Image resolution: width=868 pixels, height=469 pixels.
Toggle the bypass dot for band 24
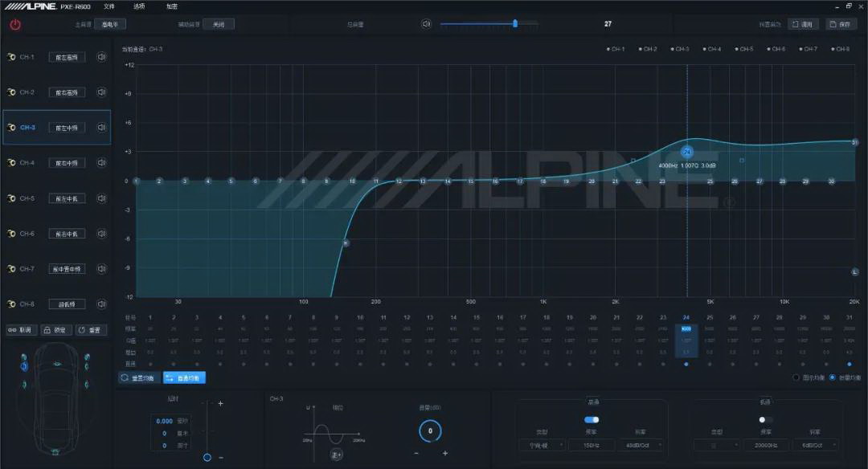tap(686, 364)
